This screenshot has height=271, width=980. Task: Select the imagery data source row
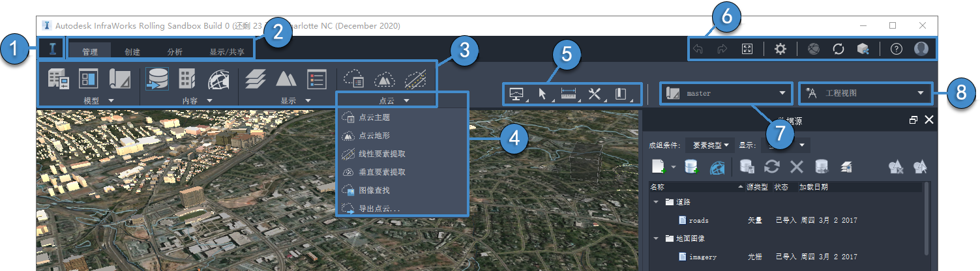786,257
